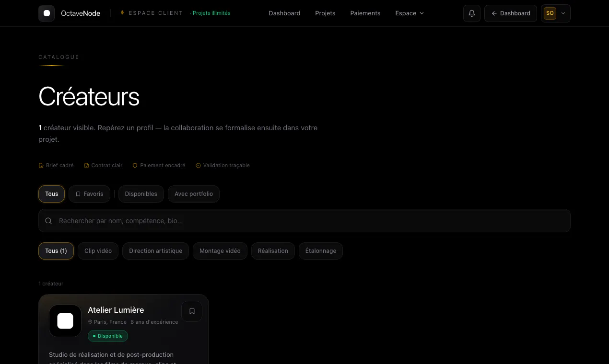Screen dimensions: 609x364
Task: Open the Espace dropdown menu
Action: [410, 13]
